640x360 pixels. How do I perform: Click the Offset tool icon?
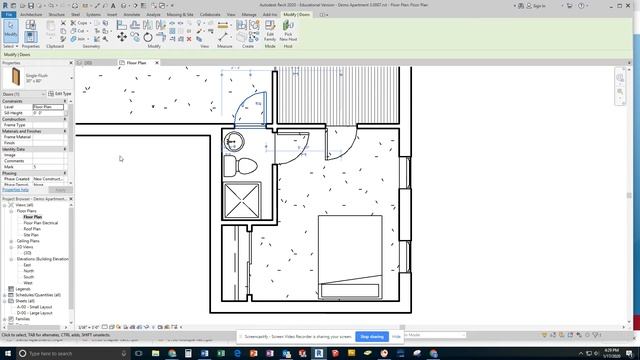click(x=135, y=25)
